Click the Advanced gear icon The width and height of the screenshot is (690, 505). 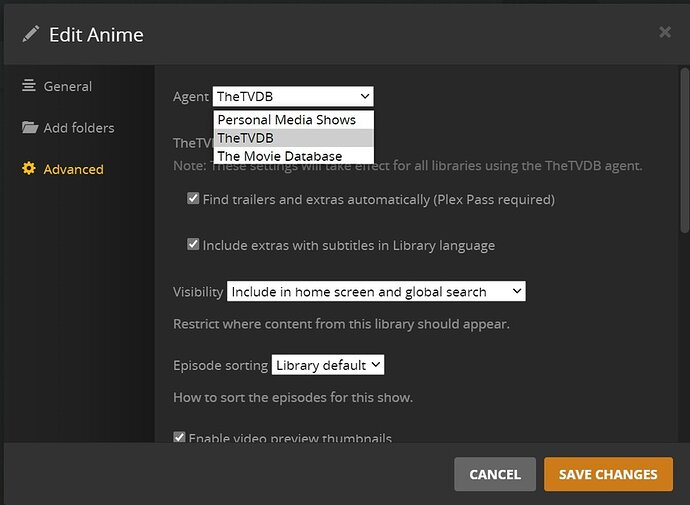pos(29,168)
